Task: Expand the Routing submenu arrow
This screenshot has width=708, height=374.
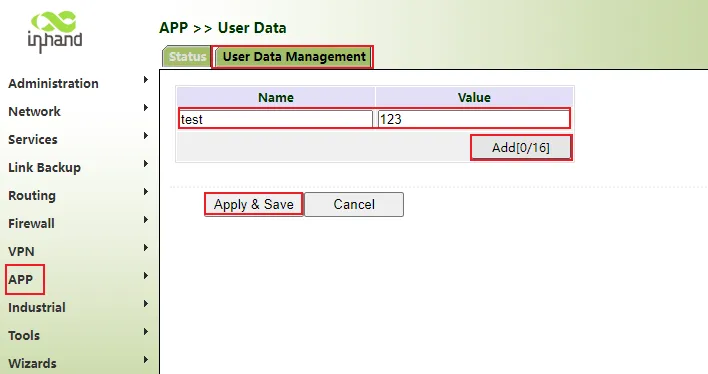Action: coord(145,192)
